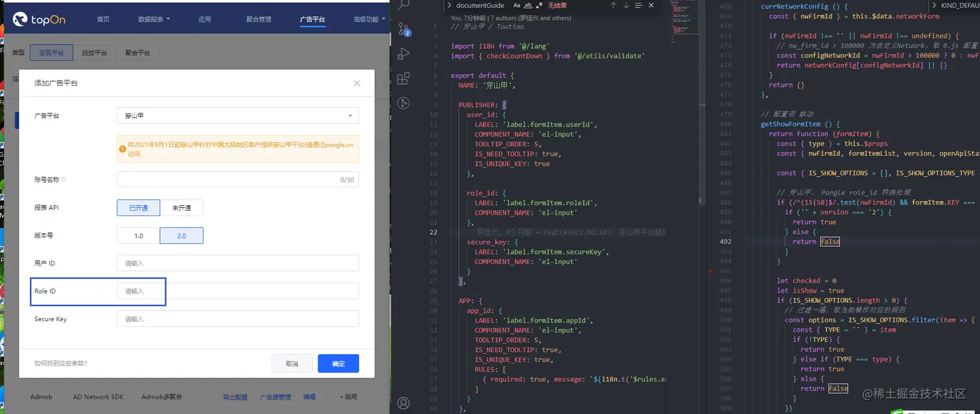Screen dimensions: 980x414
Task: Click the 'You, 7分钟前 | 7 authors' CodeLens
Action: (x=511, y=18)
